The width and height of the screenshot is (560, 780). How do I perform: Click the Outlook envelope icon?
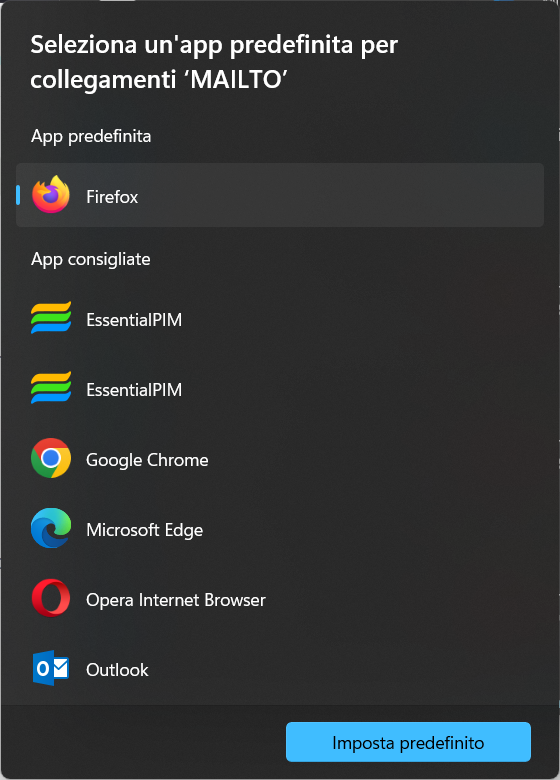(x=51, y=668)
